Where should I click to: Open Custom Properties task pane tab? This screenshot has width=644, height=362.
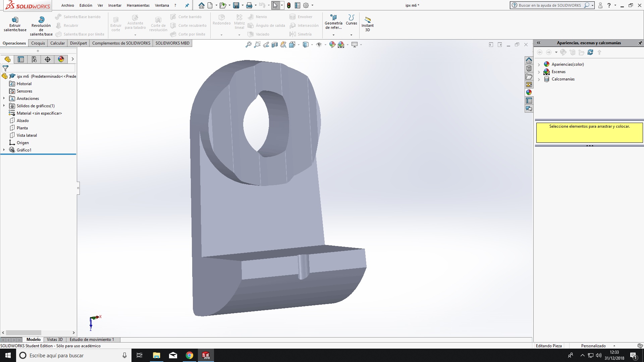coord(529,101)
